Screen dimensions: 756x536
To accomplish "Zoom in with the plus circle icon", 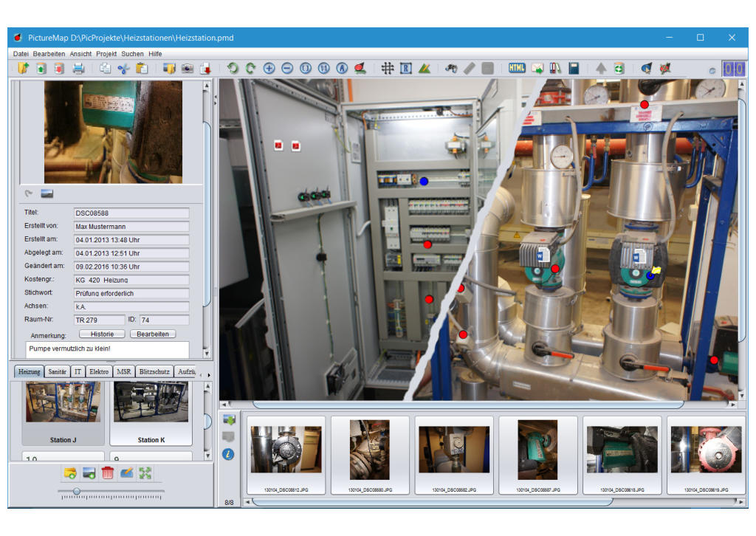I will 269,69.
